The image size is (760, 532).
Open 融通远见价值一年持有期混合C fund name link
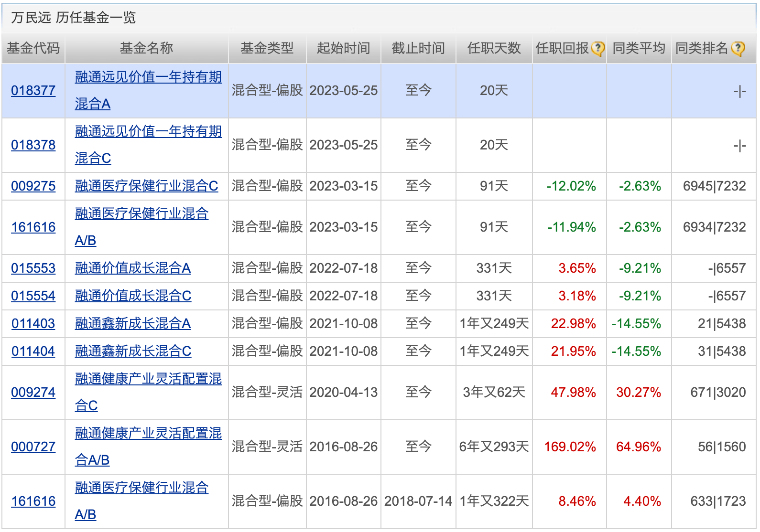click(x=148, y=145)
